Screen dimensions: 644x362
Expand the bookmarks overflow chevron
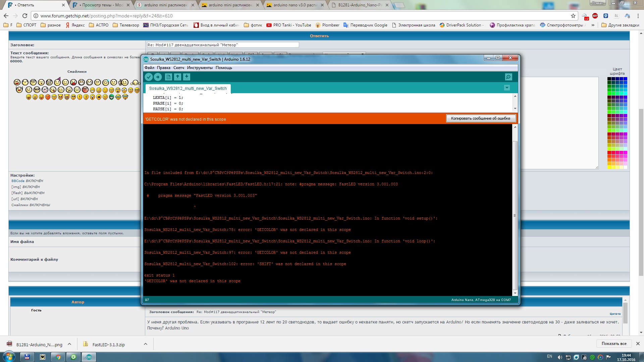[593, 25]
